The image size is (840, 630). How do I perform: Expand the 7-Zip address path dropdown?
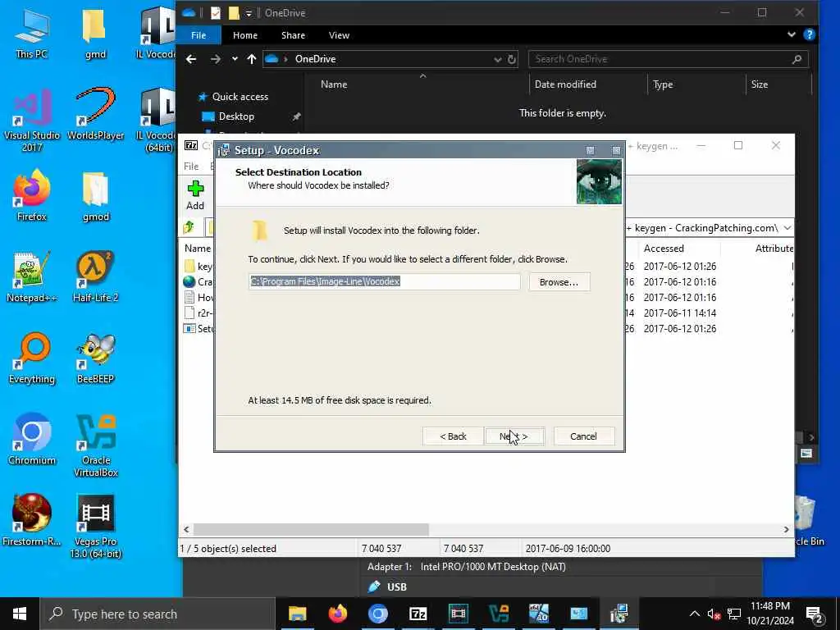pos(787,228)
